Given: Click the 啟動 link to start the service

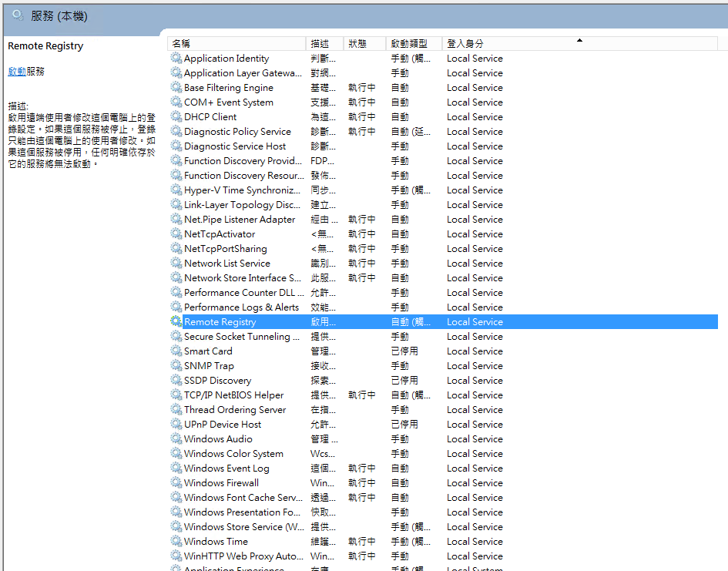Looking at the screenshot, I should tap(17, 72).
